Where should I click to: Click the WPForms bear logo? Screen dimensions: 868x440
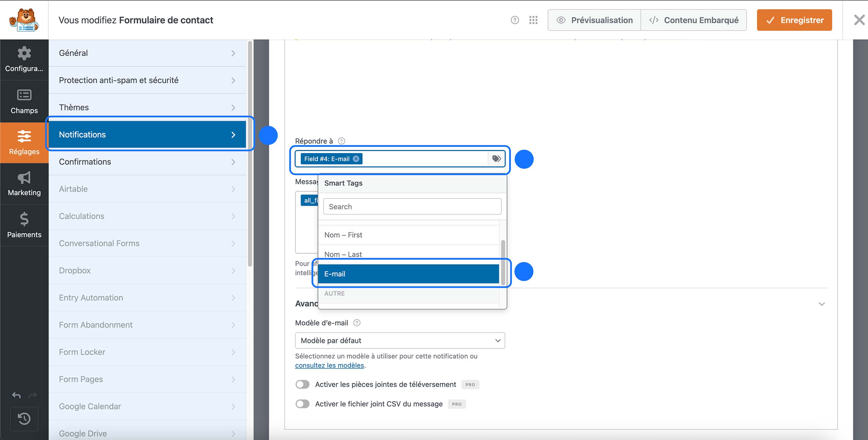pyautogui.click(x=24, y=19)
